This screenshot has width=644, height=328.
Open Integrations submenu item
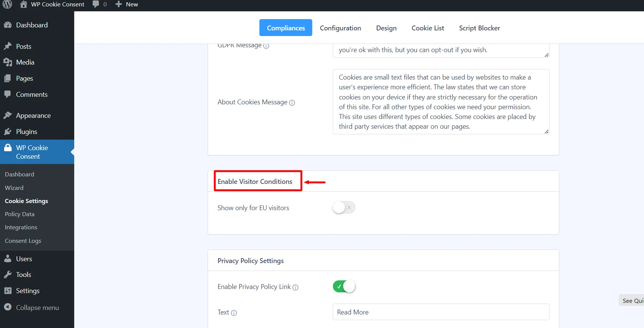(x=21, y=227)
